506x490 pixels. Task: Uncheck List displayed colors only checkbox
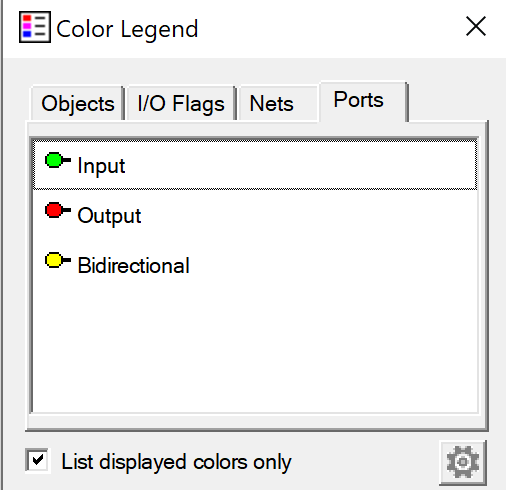pos(38,460)
